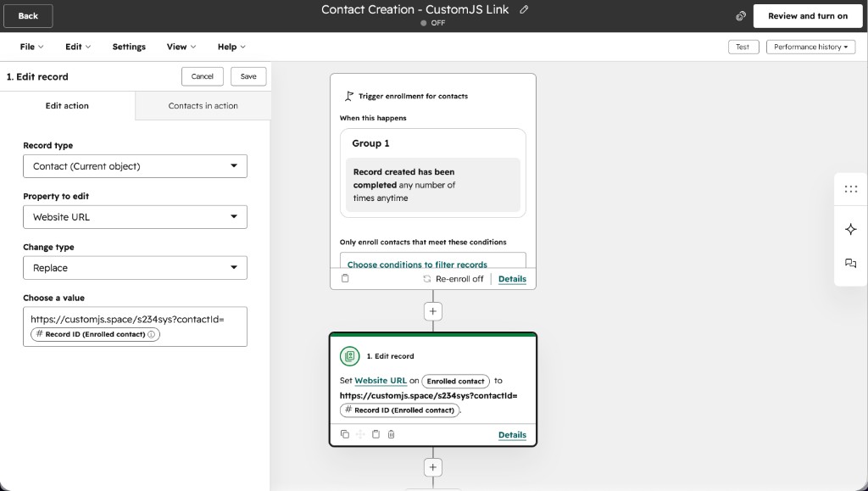Click the Choose a value input field
Image resolution: width=868 pixels, height=491 pixels.
(135, 326)
